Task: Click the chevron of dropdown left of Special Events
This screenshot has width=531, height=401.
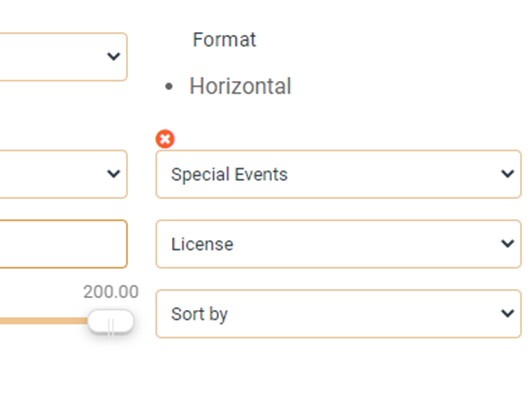Action: (113, 174)
